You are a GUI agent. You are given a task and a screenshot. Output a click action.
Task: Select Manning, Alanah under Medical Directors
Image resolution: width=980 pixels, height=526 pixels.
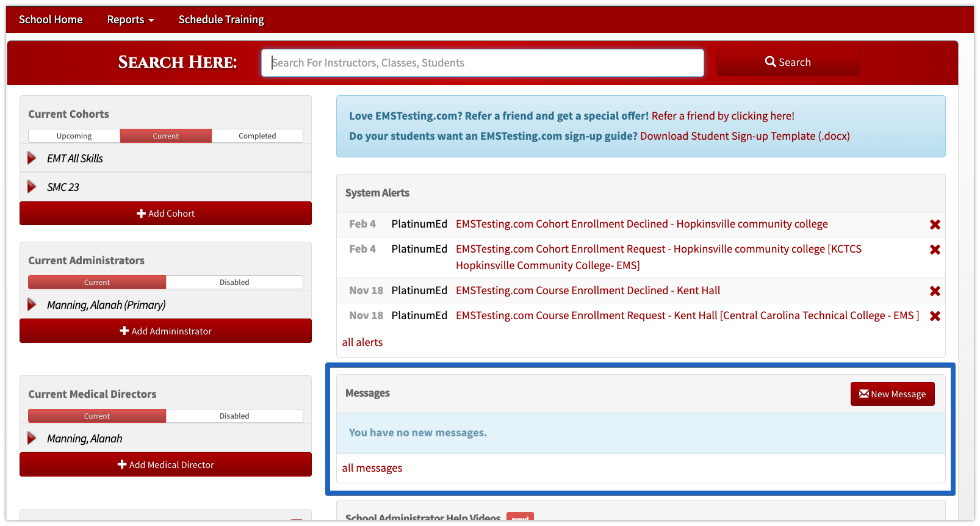click(85, 439)
